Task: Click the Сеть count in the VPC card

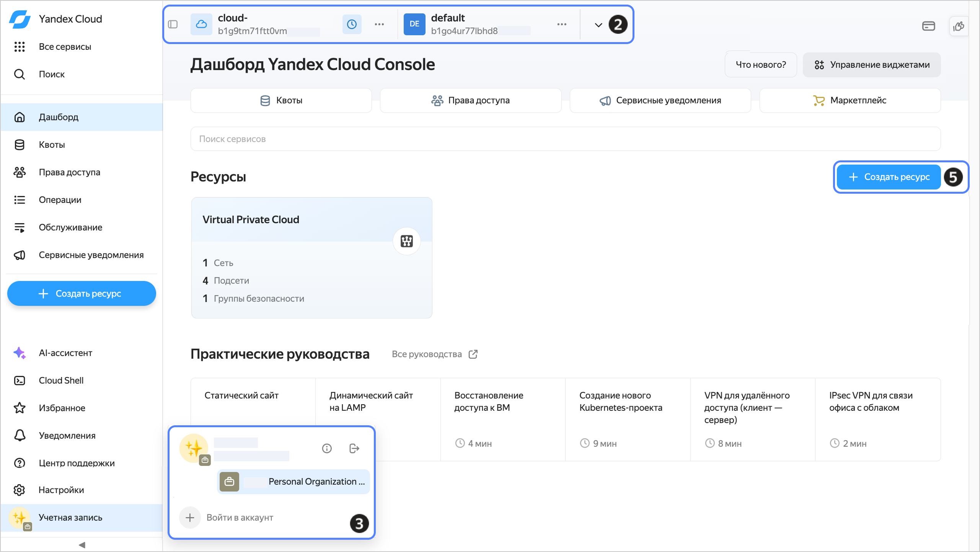Action: [218, 263]
